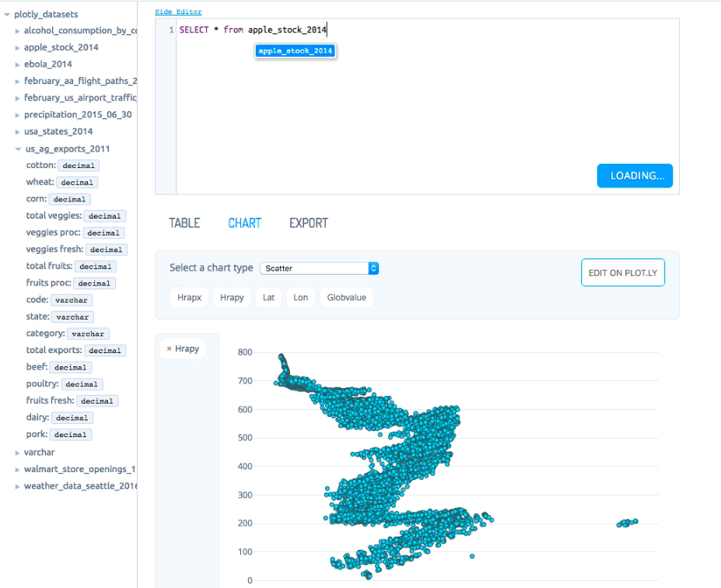Click the EDIT ON PLOT.LY button

[622, 273]
